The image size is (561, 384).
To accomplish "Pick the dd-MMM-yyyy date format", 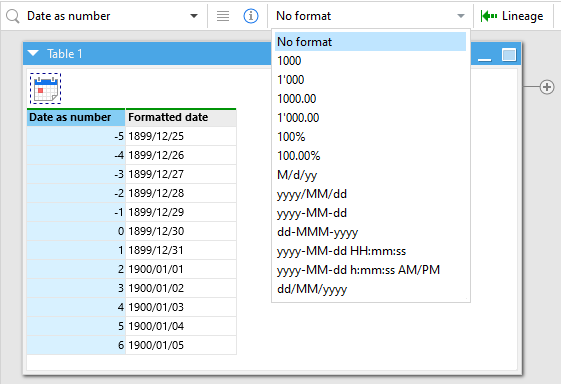I will coord(370,232).
